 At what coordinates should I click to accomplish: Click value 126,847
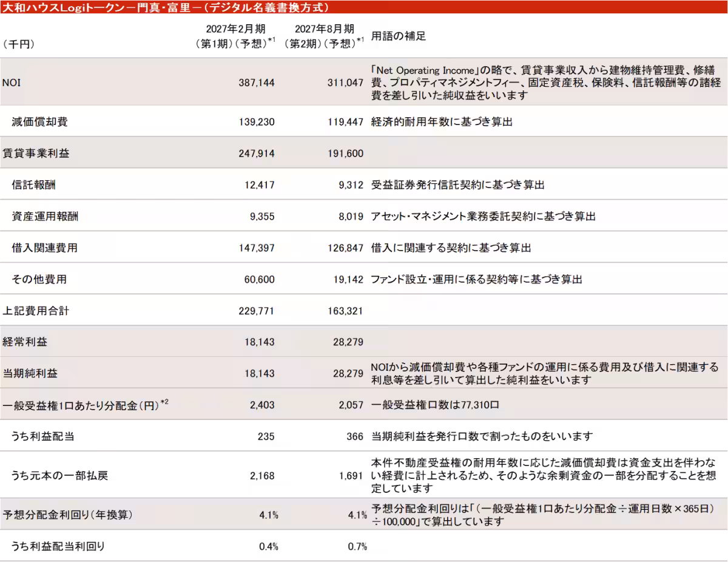(345, 248)
